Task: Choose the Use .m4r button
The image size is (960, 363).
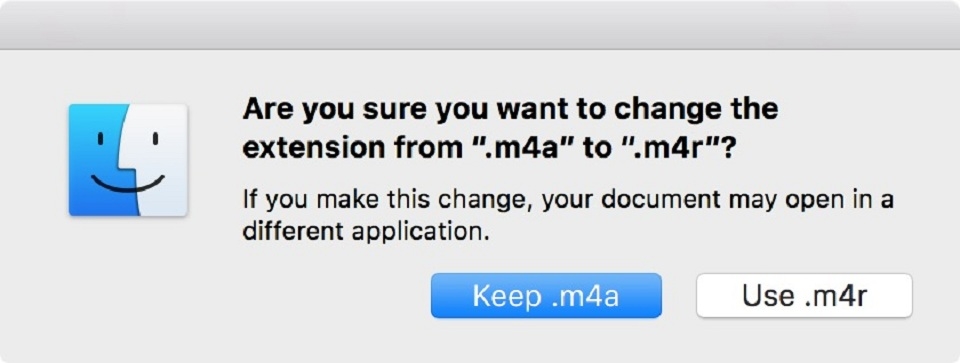Action: (x=804, y=296)
